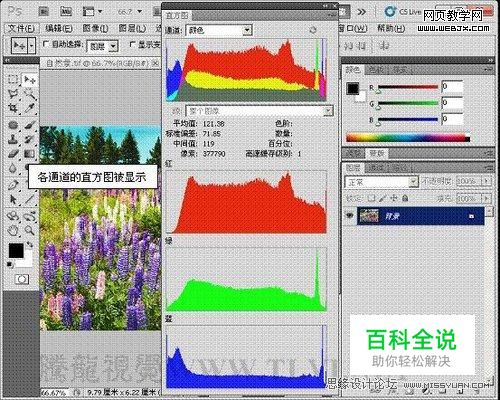Viewport: 500px width, 400px height.
Task: Select the Hand tool
Action: tap(13, 230)
